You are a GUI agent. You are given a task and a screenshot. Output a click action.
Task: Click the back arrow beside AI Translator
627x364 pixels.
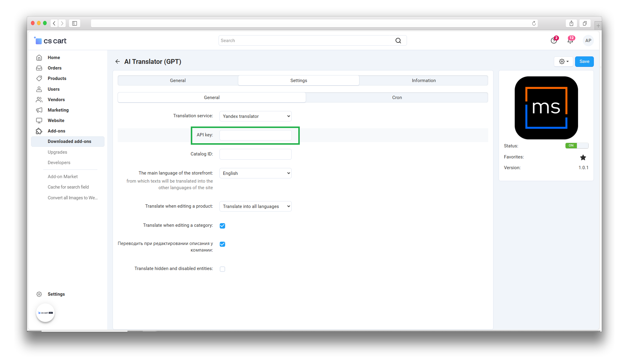[x=118, y=61]
